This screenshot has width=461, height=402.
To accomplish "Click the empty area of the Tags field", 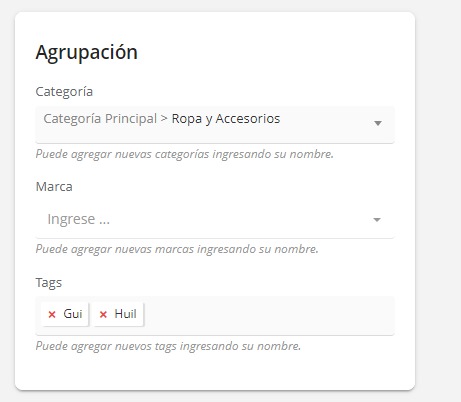I will [x=267, y=314].
